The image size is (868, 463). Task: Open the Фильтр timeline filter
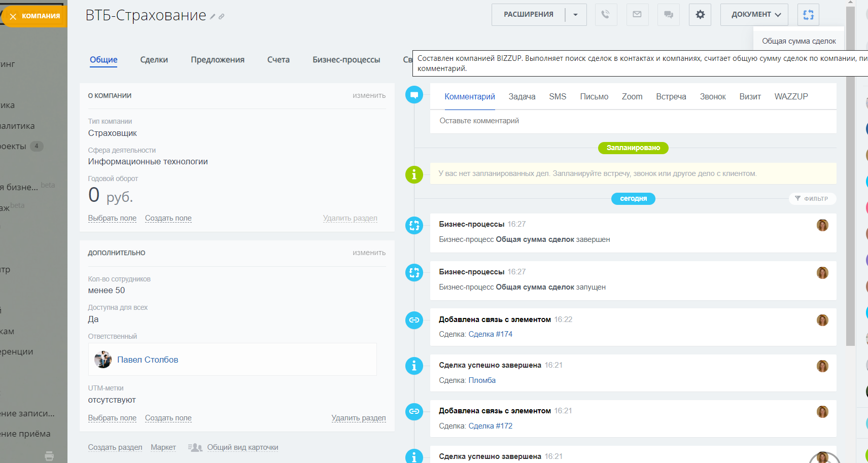(812, 199)
